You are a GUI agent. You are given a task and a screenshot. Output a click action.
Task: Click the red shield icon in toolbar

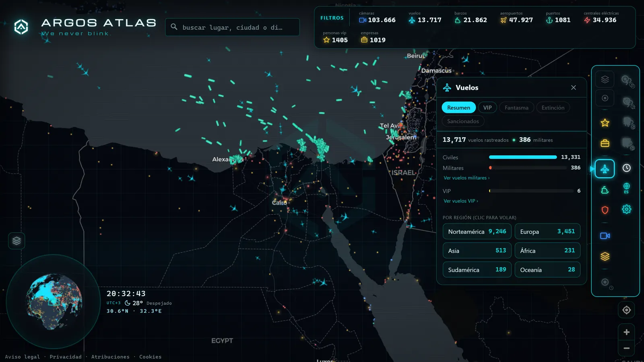coord(605,210)
